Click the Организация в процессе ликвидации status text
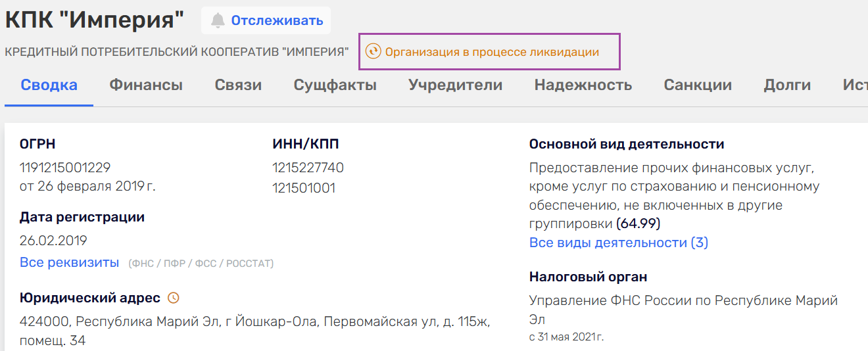Image resolution: width=868 pixels, height=351 pixels. 492,52
